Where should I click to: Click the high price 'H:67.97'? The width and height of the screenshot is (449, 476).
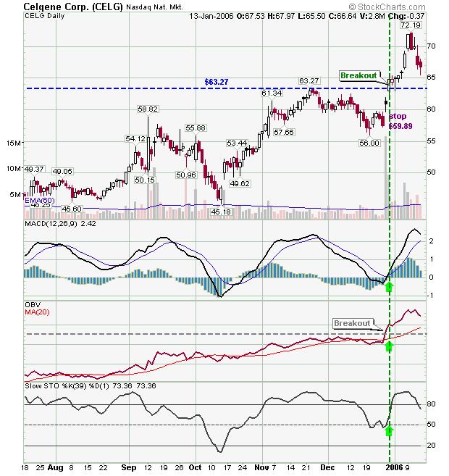tap(281, 16)
